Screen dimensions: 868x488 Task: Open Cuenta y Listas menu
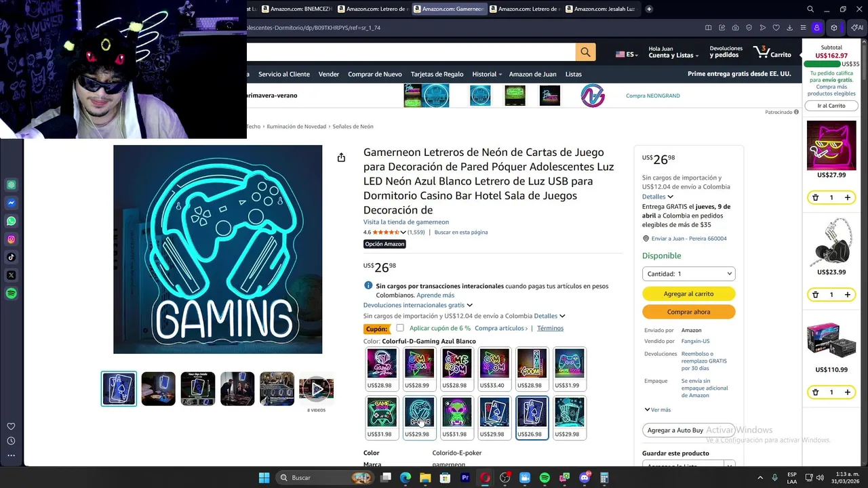click(x=673, y=52)
